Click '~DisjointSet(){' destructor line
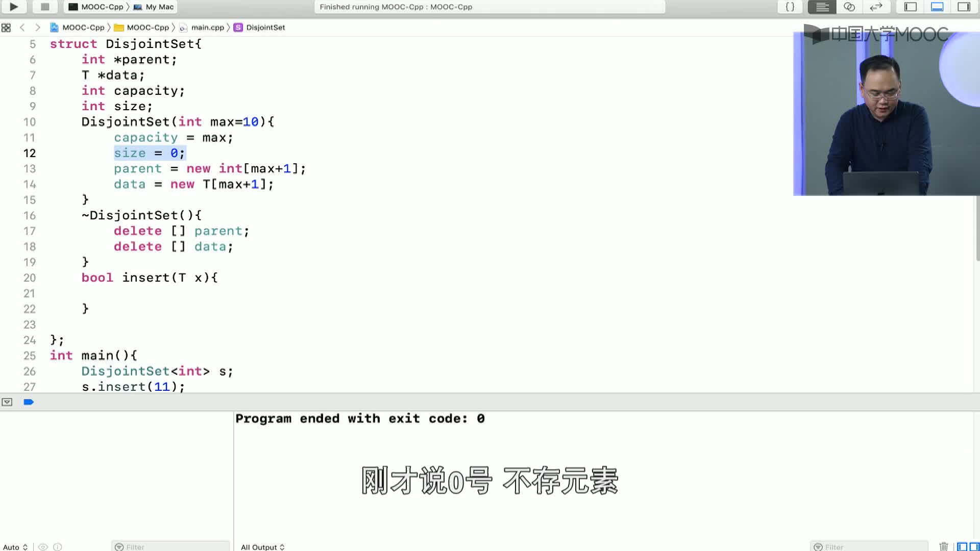Screen dimensions: 980x551 (x=141, y=215)
